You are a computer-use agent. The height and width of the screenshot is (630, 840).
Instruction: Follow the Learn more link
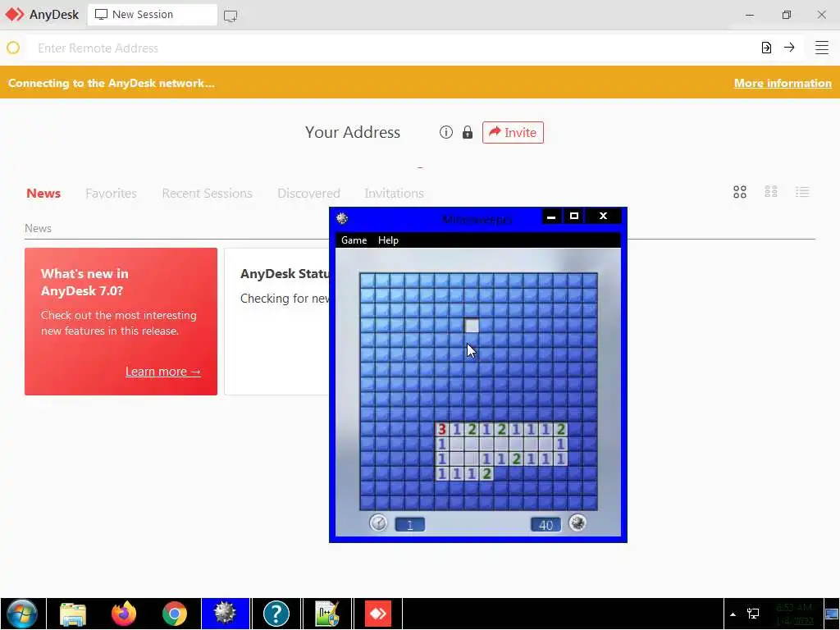pyautogui.click(x=163, y=372)
